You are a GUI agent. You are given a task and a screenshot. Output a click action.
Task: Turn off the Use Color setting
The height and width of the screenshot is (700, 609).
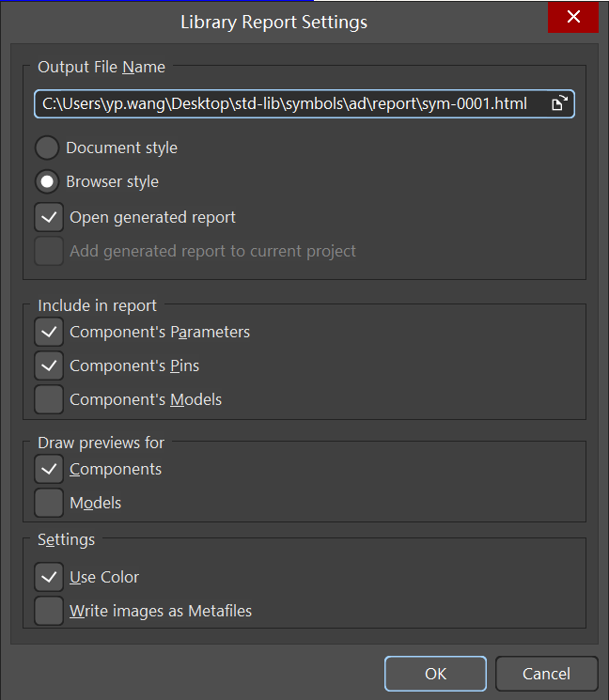click(49, 577)
